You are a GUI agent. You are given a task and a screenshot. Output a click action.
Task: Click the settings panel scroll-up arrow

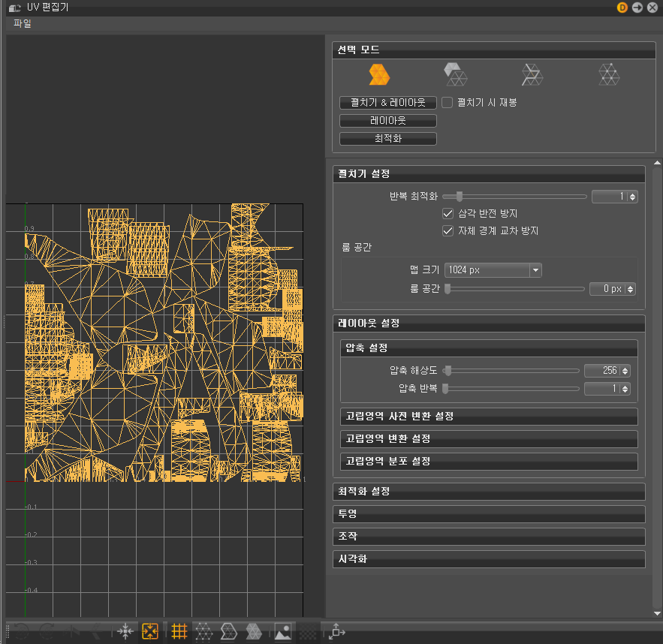tap(657, 163)
